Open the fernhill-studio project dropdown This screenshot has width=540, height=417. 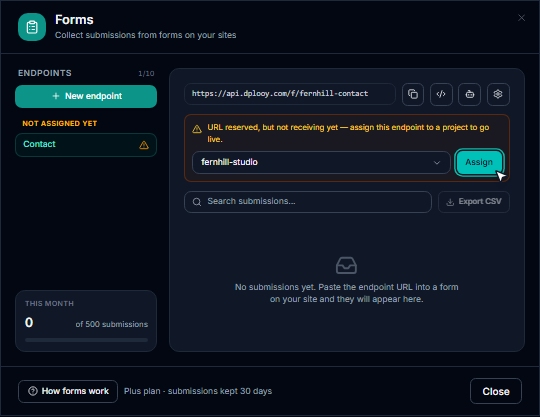coord(321,162)
